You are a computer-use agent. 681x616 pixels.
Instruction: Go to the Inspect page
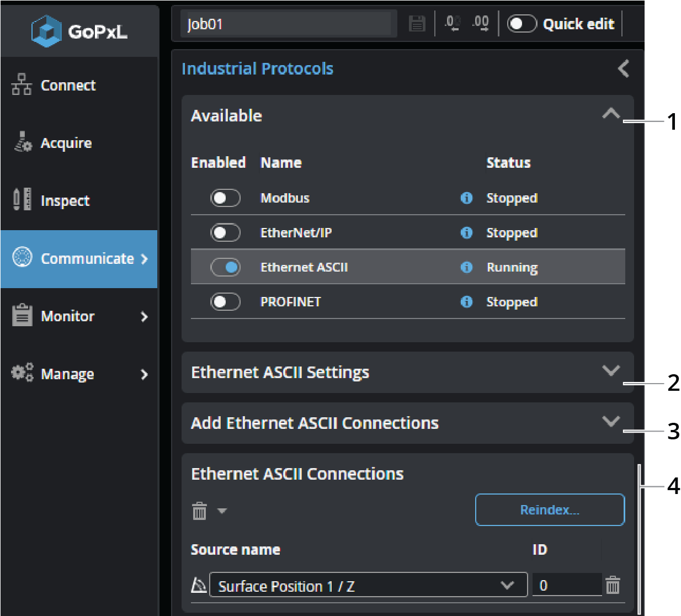65,201
